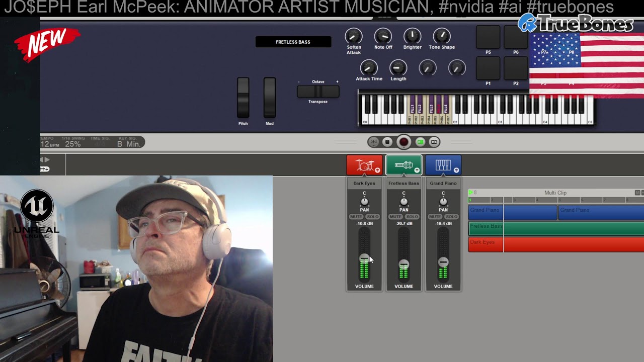
Task: Mute the Dark Eyes channel
Action: [356, 217]
